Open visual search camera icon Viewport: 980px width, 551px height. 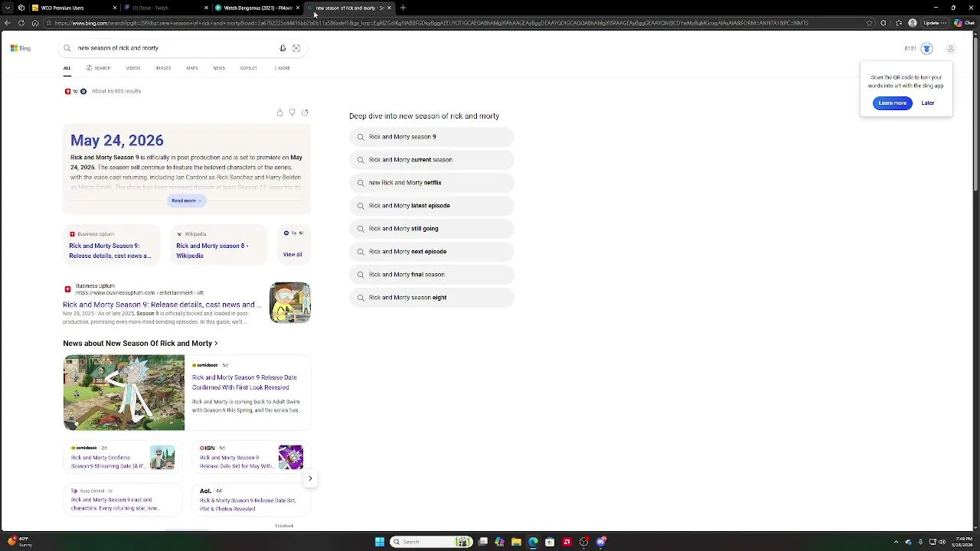[x=296, y=48]
